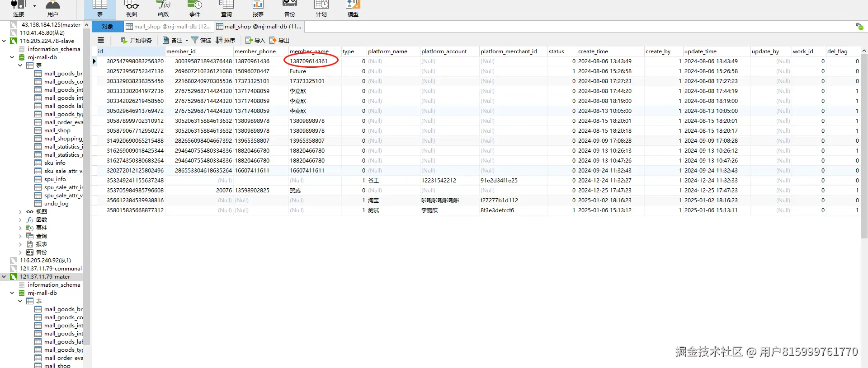Click the scroll-up arrow of the connection tree
Viewport: 868px width, 368px height.
click(86, 25)
